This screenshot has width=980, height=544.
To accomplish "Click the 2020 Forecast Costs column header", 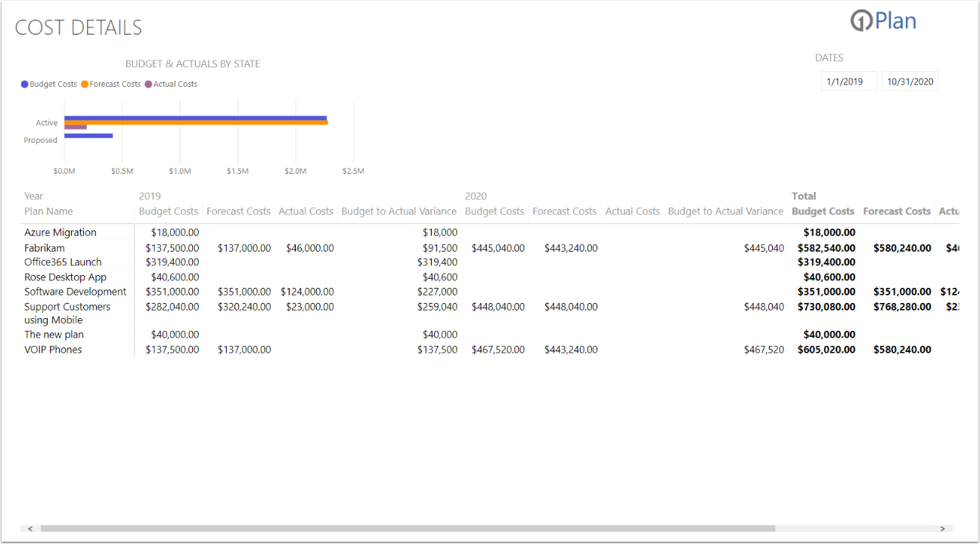I will (x=564, y=212).
